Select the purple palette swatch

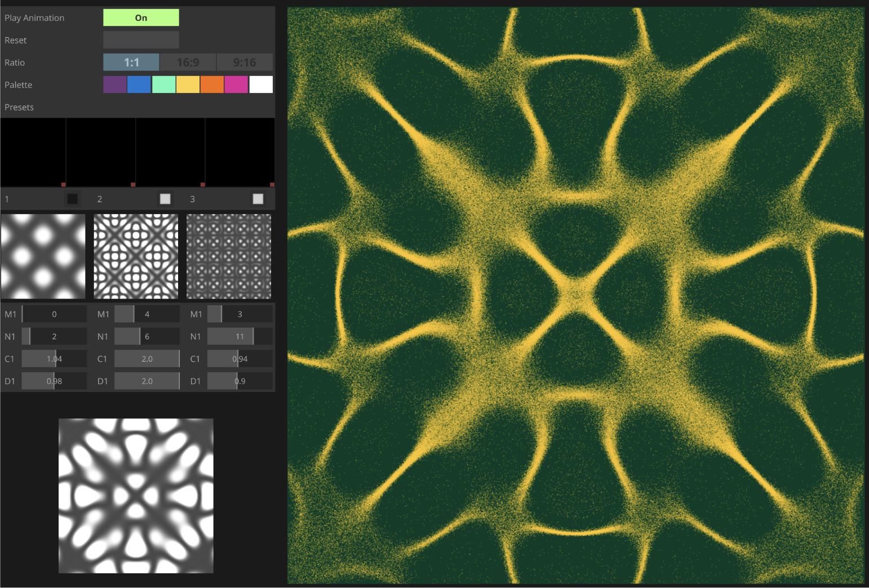click(x=115, y=84)
